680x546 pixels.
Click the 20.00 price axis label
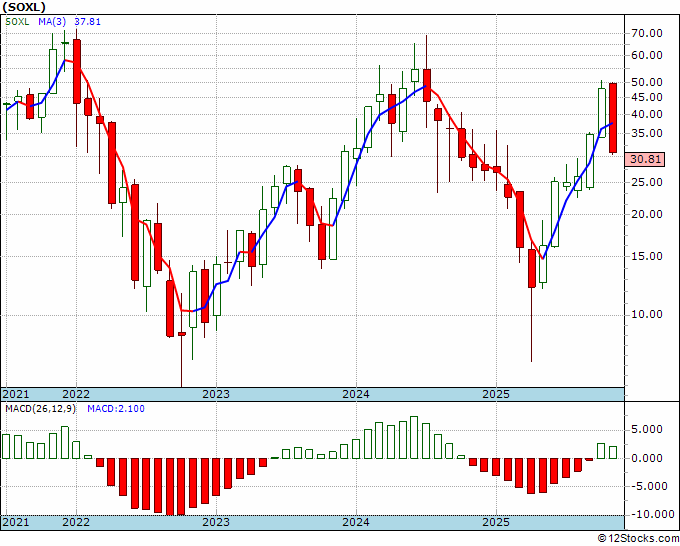[x=647, y=214]
